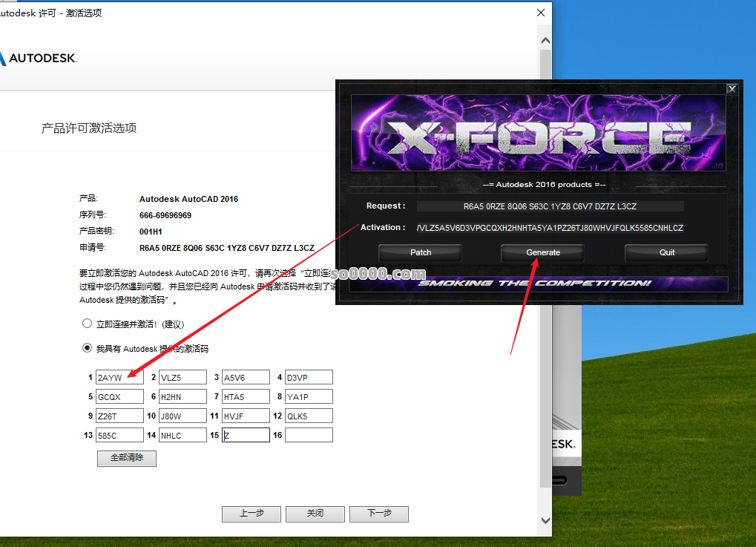Select the 我具有 Autodesk 提供的激活码 radio button
Image resolution: width=756 pixels, height=547 pixels.
click(88, 348)
